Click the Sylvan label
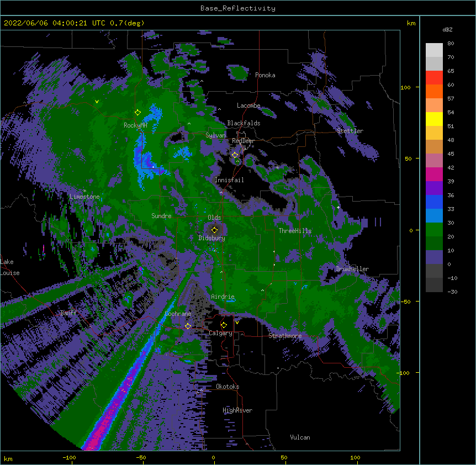 pos(215,135)
